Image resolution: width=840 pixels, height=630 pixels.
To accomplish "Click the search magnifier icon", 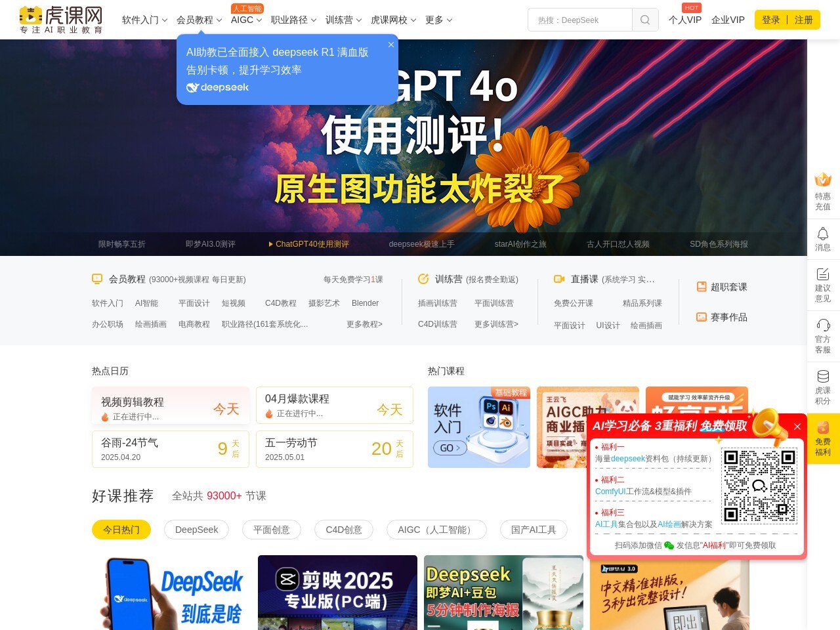I will pyautogui.click(x=644, y=20).
